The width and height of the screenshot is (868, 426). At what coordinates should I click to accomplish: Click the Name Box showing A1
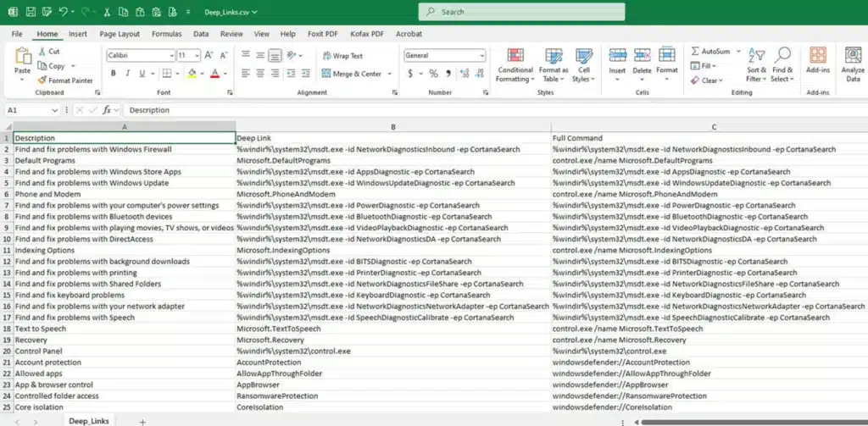(31, 110)
